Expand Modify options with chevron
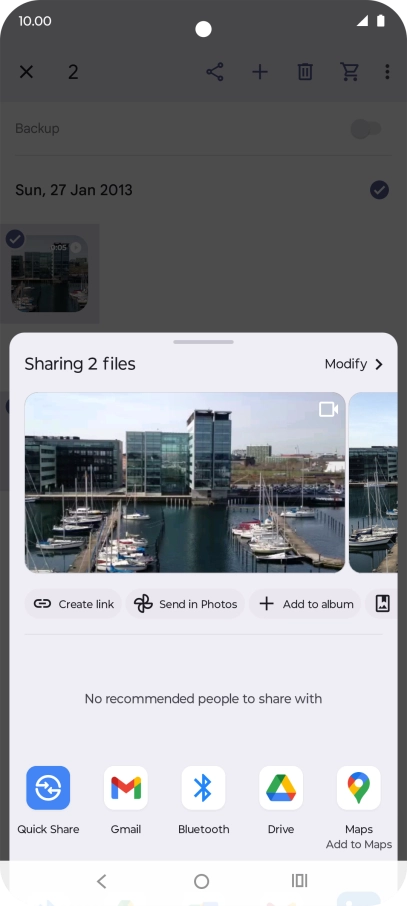 point(354,364)
